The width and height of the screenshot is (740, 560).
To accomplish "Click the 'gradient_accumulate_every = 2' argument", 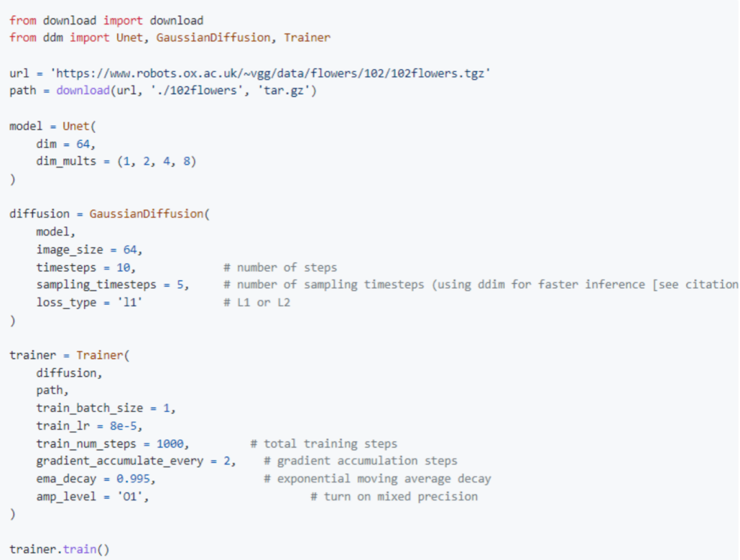I will click(136, 461).
